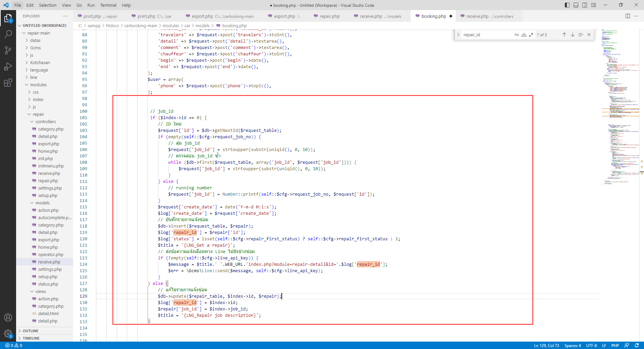The width and height of the screenshot is (644, 349).
Task: Open the Terminal menu
Action: click(x=108, y=5)
